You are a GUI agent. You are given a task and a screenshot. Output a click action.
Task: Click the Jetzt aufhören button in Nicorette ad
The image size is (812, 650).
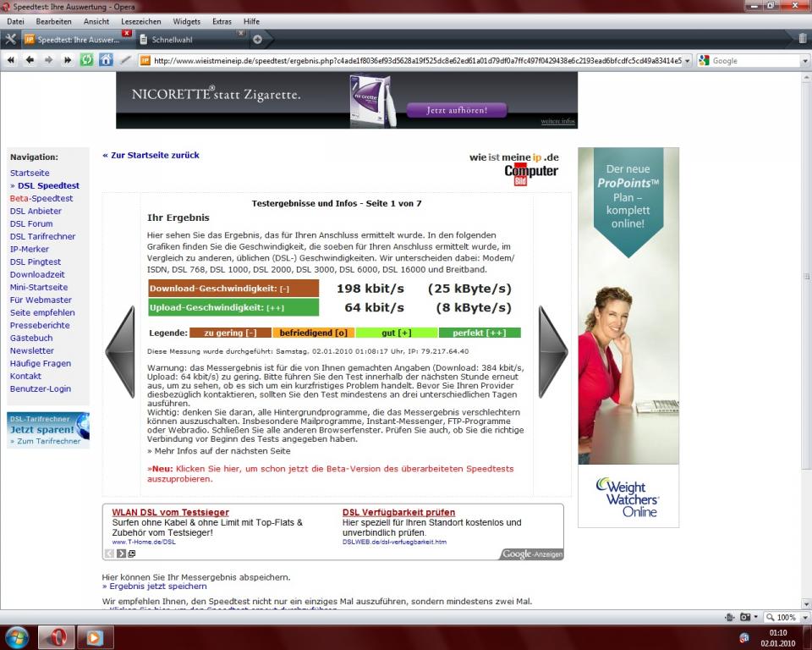coord(457,110)
